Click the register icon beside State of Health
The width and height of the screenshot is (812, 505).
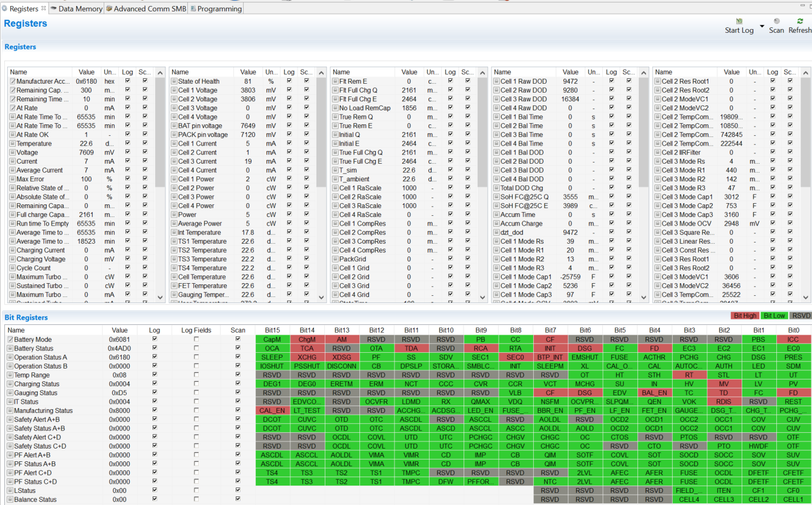click(174, 81)
